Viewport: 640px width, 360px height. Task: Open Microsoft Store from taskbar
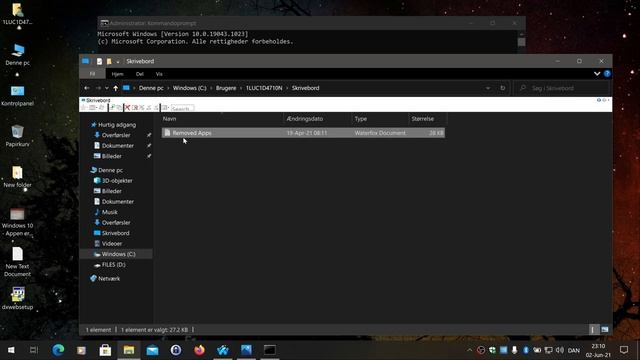[105, 350]
